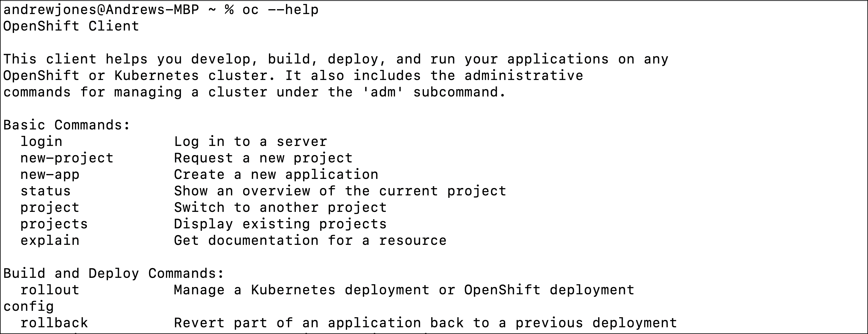Click the standalone 'config' line

[29, 307]
